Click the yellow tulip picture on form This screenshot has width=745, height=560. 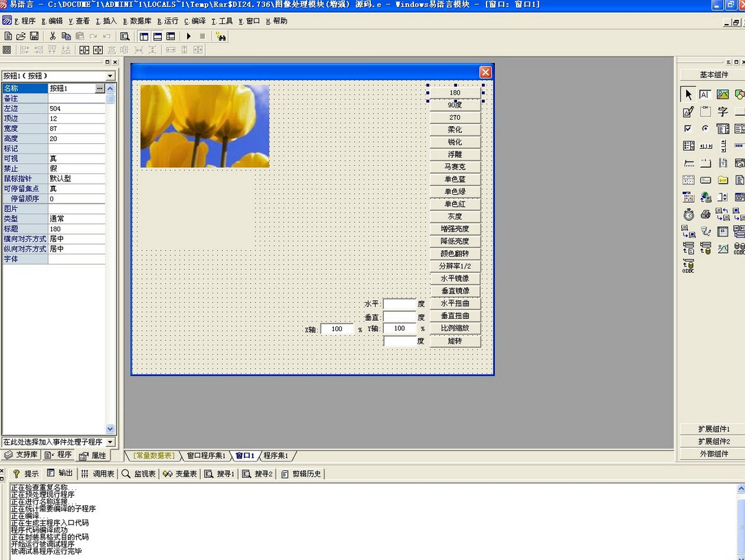pyautogui.click(x=204, y=126)
